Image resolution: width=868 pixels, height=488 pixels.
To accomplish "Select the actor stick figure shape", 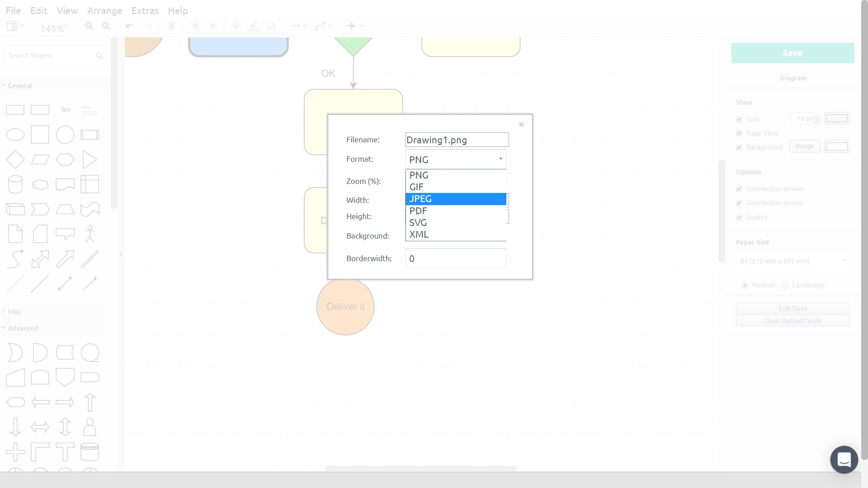I will [x=90, y=234].
